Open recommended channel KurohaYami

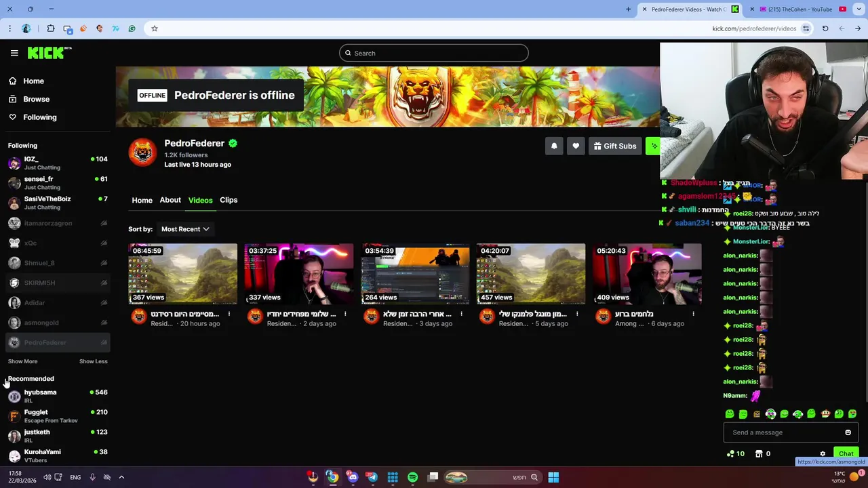click(58, 455)
